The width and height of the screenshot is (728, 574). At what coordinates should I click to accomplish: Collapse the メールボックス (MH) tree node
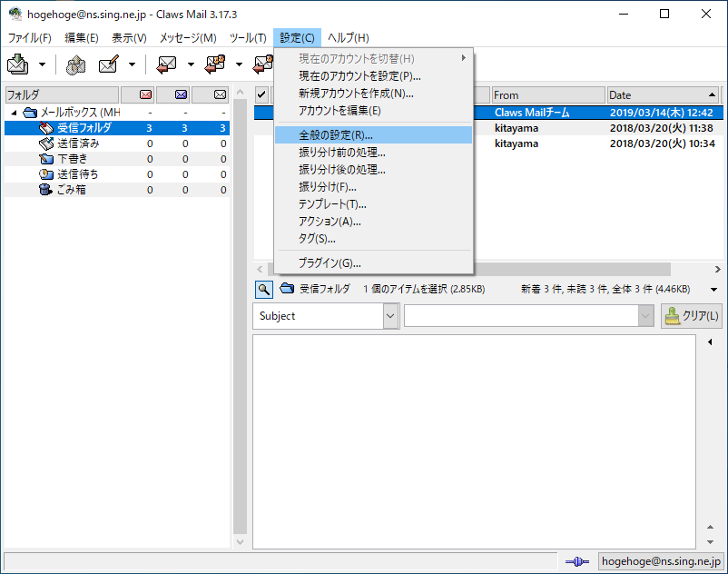(x=14, y=113)
